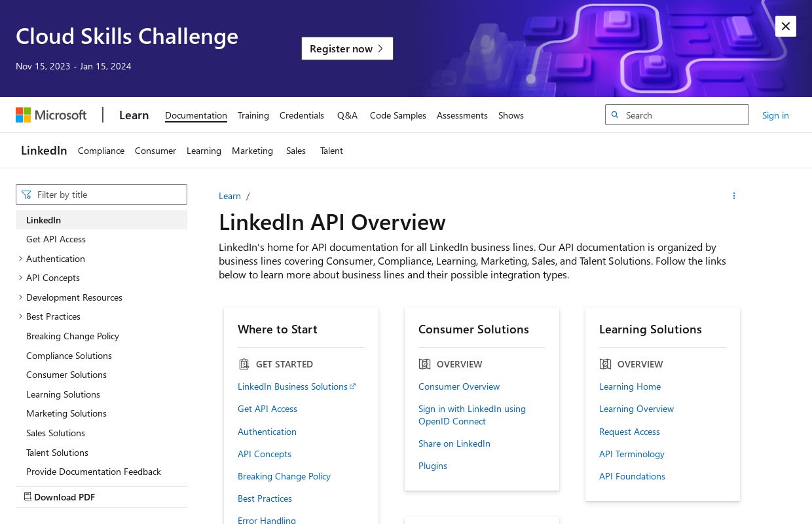Click the Learn breadcrumb link
This screenshot has width=812, height=524.
[x=230, y=196]
